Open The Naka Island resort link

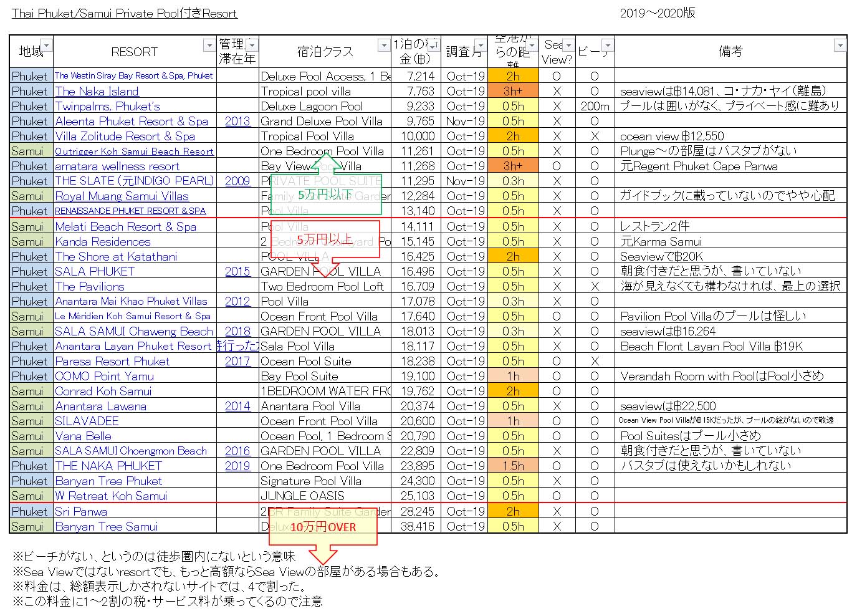point(97,91)
